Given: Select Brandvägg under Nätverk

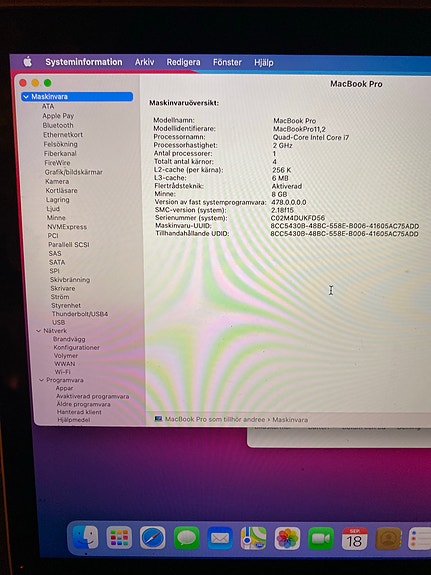Looking at the screenshot, I should click(69, 339).
